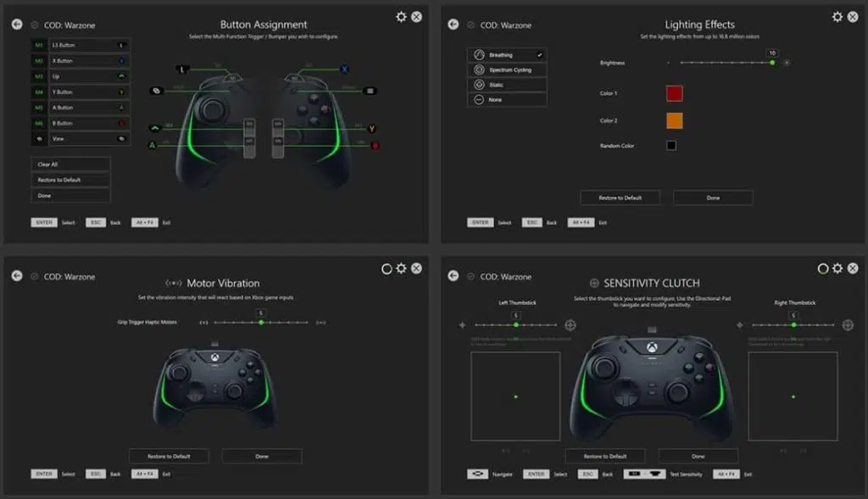Select the Menu button callout on controller diagram
This screenshot has height=499, width=868.
coord(370,91)
